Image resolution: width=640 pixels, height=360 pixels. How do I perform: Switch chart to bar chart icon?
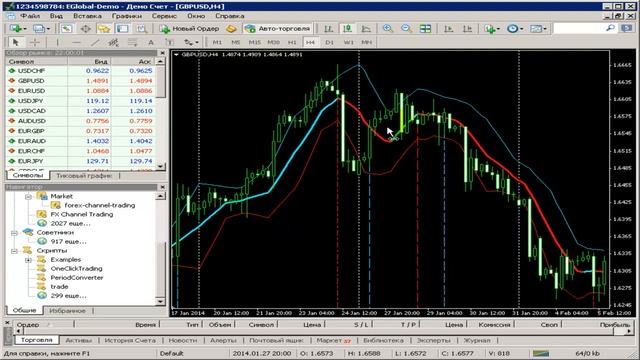[329, 29]
